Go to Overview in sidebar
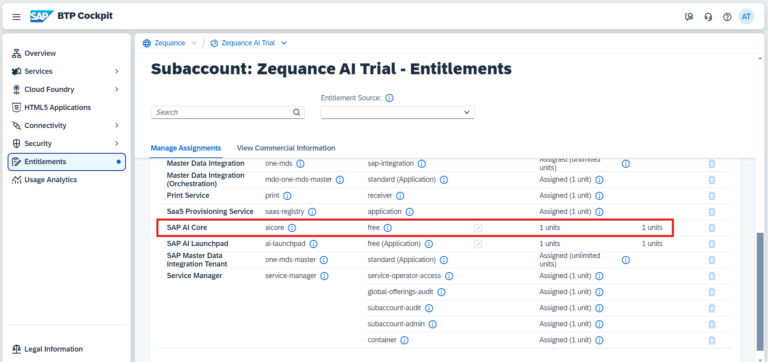Screen dimensions: 768x362 click(40, 53)
